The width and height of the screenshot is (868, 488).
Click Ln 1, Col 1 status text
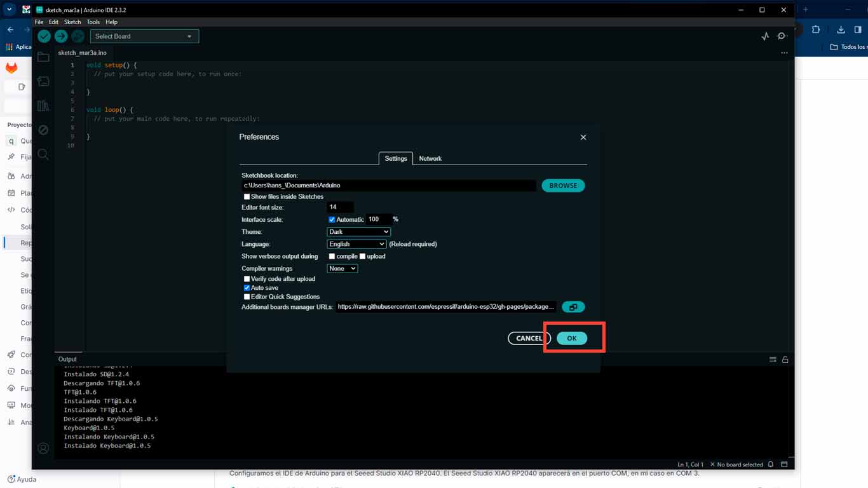(691, 465)
